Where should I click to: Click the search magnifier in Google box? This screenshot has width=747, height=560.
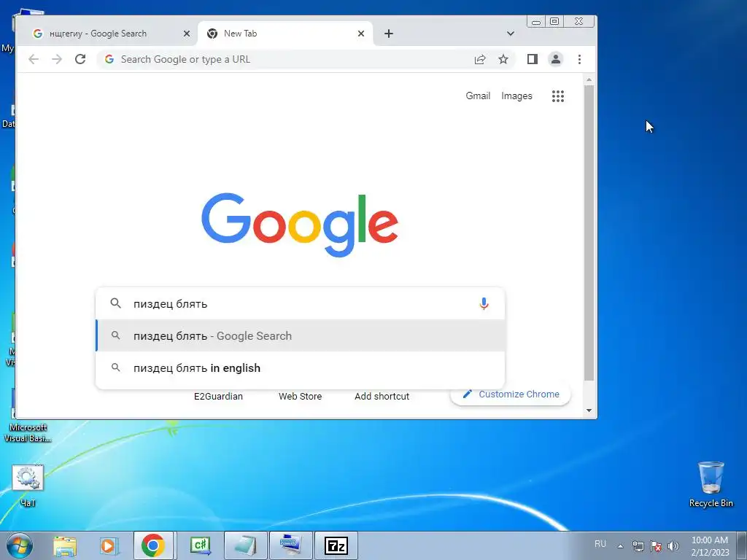pos(116,303)
